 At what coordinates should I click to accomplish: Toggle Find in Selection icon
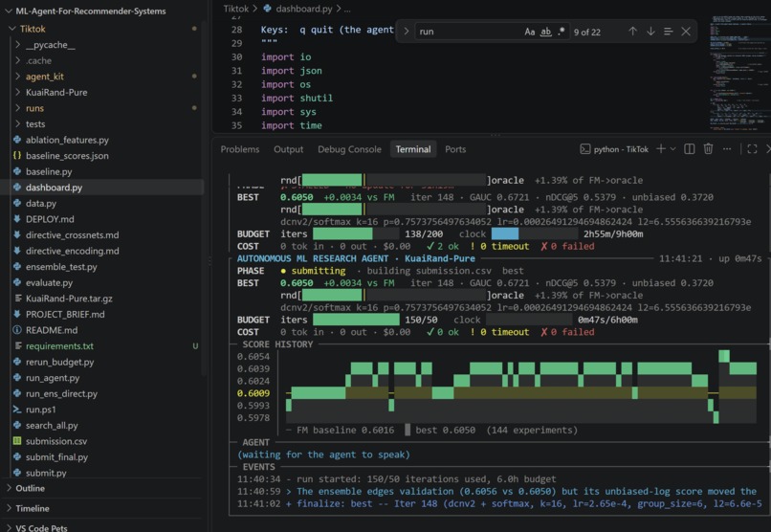pos(668,32)
